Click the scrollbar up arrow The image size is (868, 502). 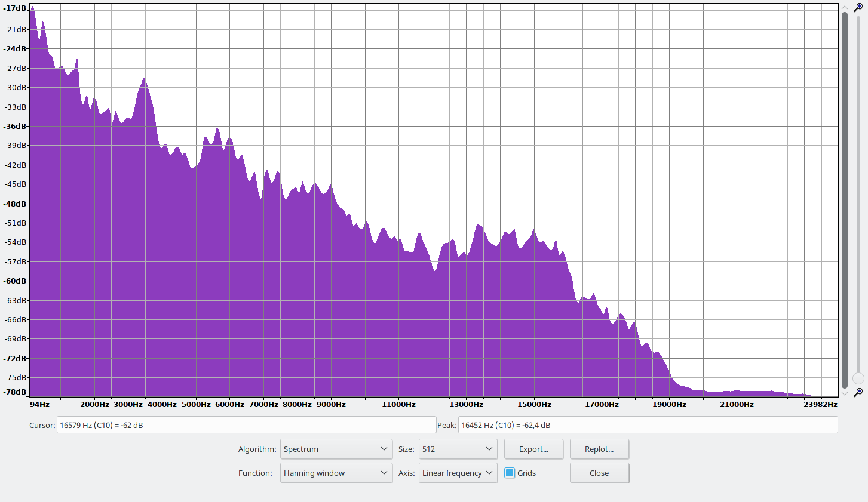click(845, 7)
